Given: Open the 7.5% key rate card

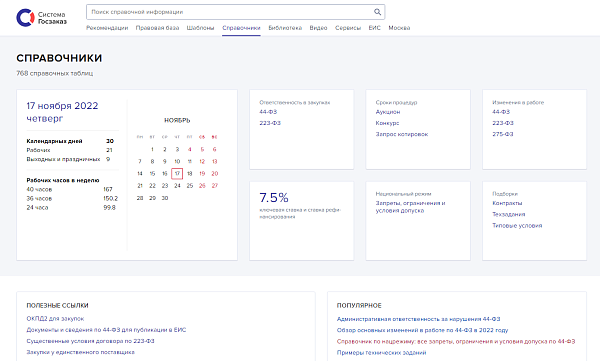Looking at the screenshot, I should (x=302, y=221).
